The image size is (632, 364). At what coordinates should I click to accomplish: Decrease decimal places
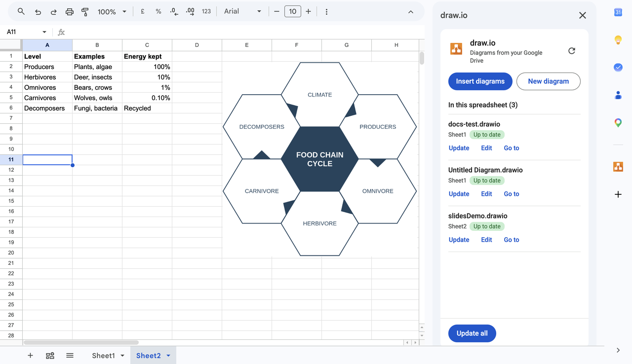coord(174,11)
